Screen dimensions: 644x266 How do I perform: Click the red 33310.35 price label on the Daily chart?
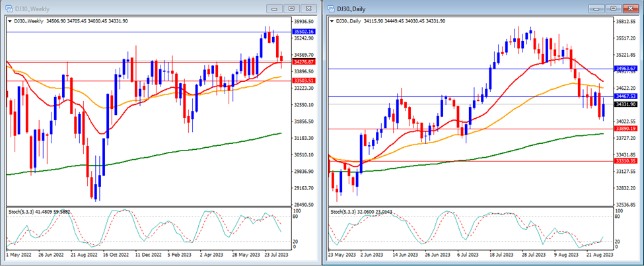pos(626,161)
